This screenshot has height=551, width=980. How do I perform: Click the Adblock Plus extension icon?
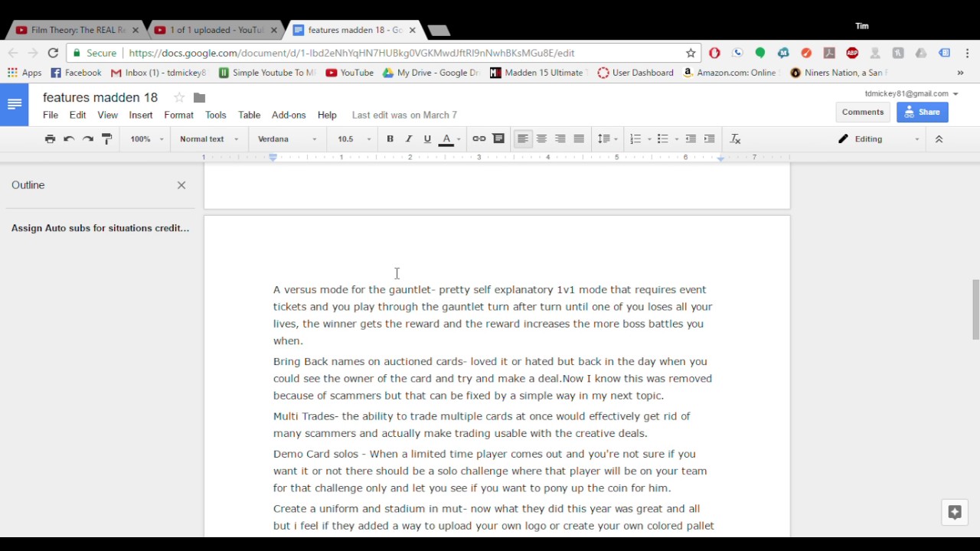(x=852, y=53)
